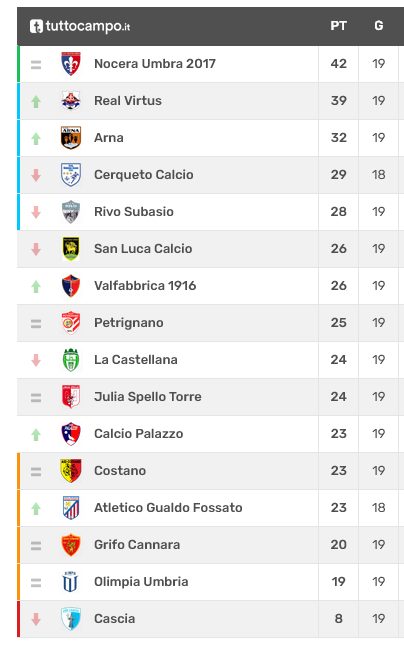Click the equals position marker beside Petrignano
404x649 pixels.
(x=36, y=323)
